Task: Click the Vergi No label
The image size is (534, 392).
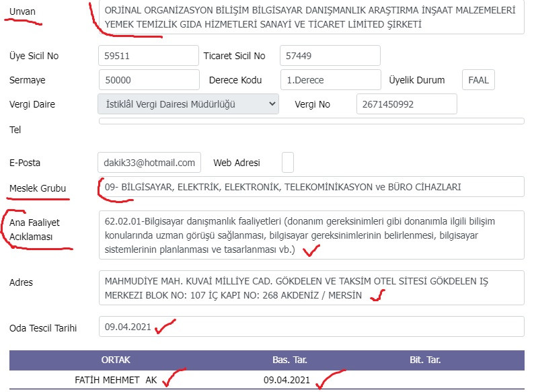Action: pyautogui.click(x=312, y=104)
